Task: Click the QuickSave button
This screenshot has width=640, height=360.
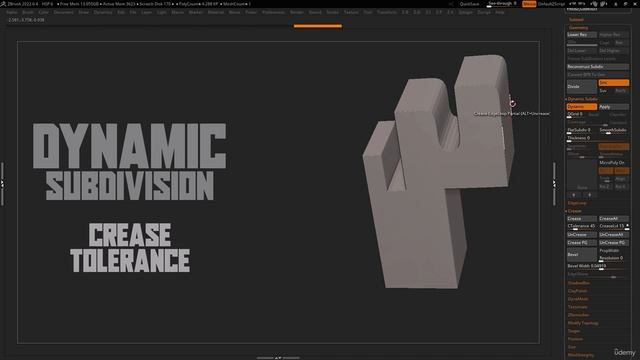Action: pos(469,4)
